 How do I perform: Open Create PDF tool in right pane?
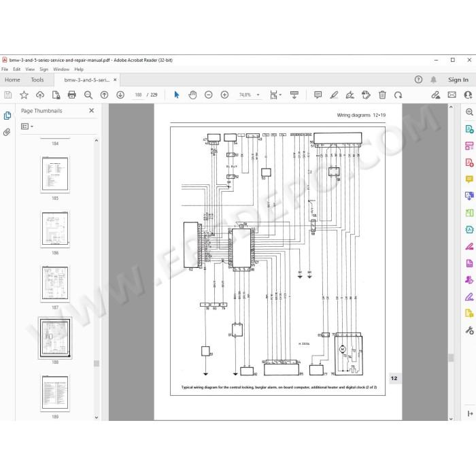coord(469,163)
